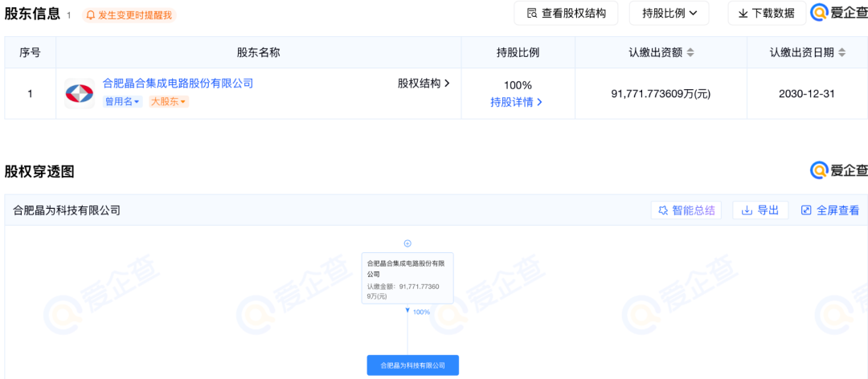Open 合肥晶合集成电路股份有限公司 link
This screenshot has height=379, width=868.
tap(178, 84)
